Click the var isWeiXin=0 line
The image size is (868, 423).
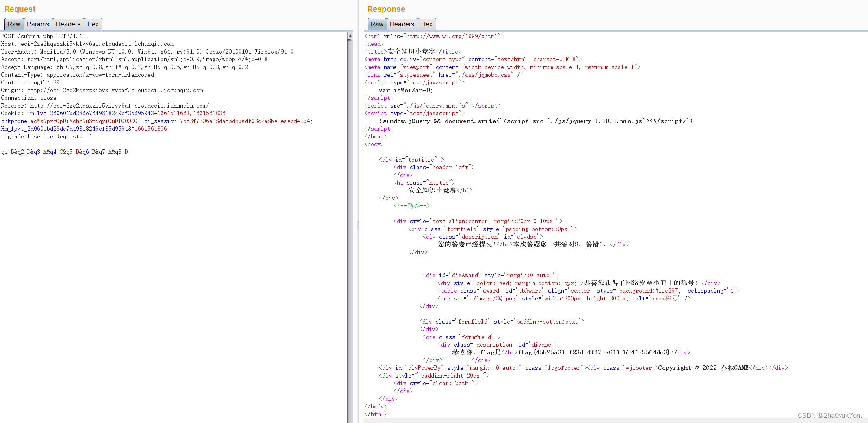click(x=406, y=90)
